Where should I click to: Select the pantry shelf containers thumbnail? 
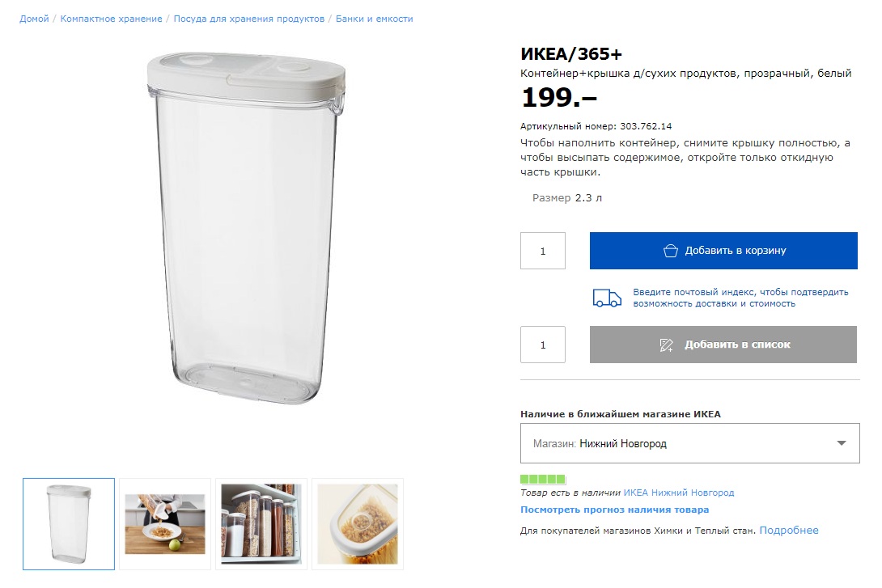[x=261, y=524]
